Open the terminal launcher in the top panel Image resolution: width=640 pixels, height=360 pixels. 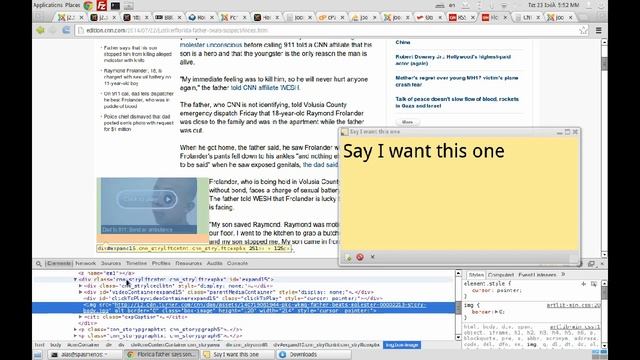[x=116, y=5]
